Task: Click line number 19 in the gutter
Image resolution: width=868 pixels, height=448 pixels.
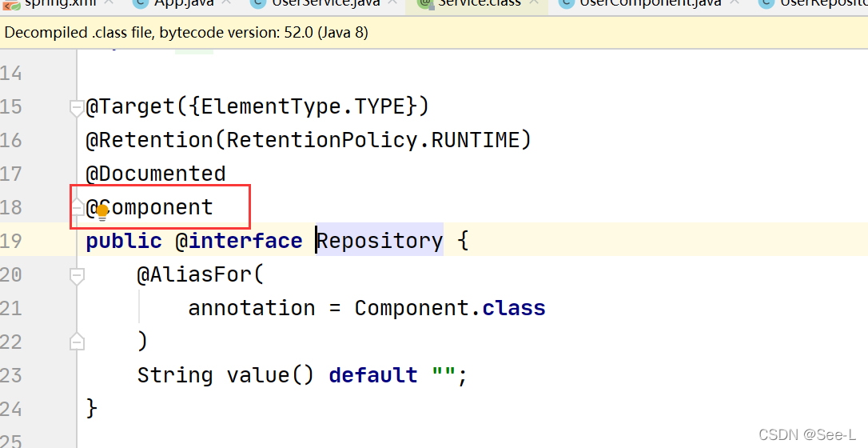Action: click(11, 241)
